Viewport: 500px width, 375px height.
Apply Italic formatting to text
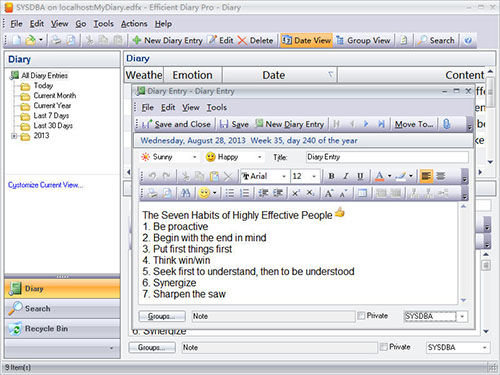(346, 176)
